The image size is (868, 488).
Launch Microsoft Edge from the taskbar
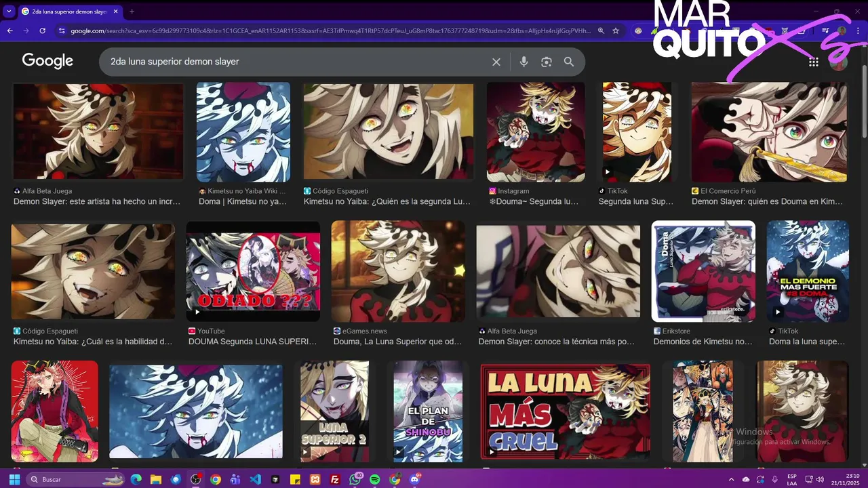136,479
